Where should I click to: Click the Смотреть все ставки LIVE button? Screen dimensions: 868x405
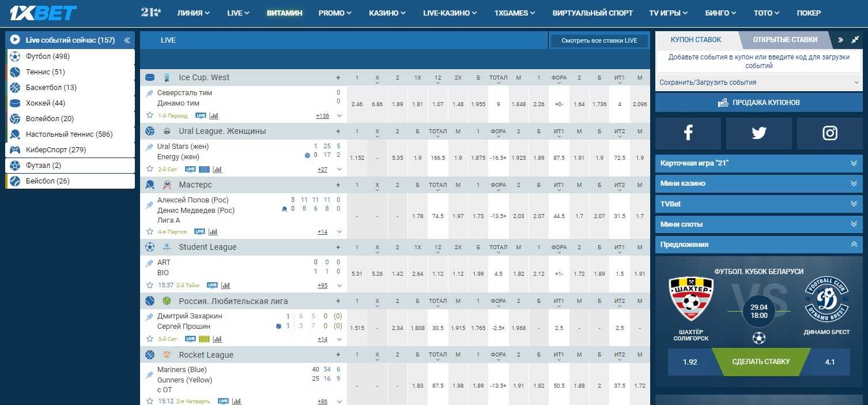coord(599,40)
